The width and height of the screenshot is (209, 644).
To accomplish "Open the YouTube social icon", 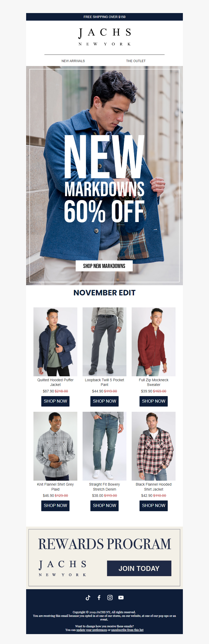I will tap(121, 598).
